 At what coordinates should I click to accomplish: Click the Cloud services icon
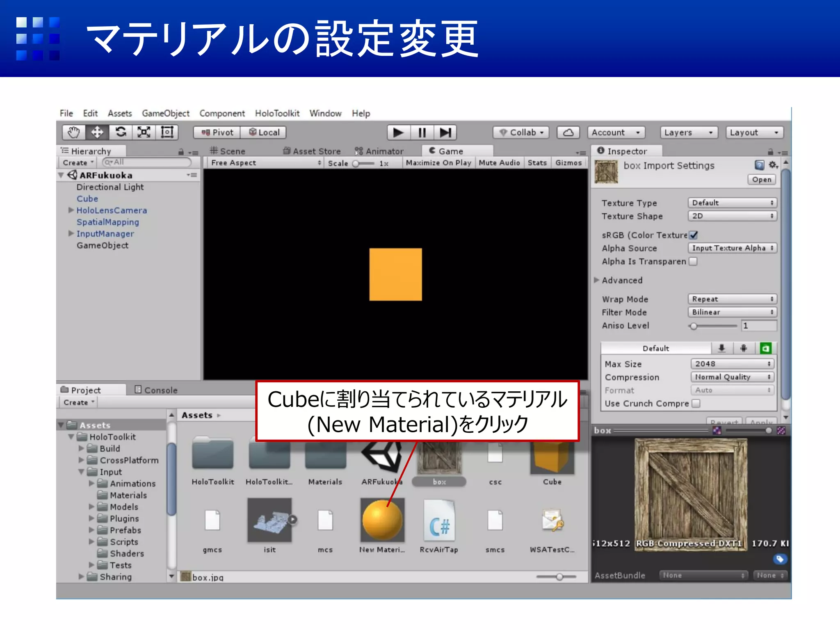[568, 132]
